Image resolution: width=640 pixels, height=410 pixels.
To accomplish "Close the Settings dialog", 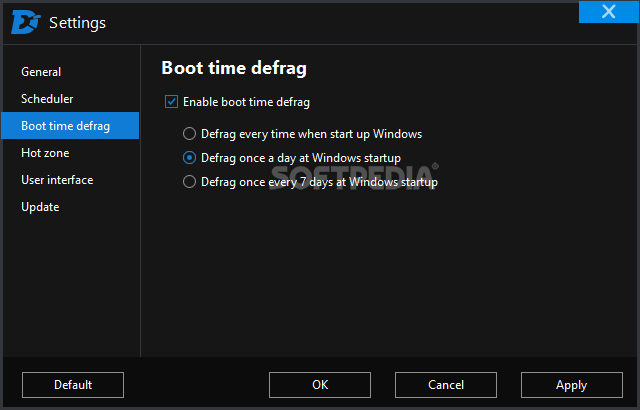I will coord(609,12).
